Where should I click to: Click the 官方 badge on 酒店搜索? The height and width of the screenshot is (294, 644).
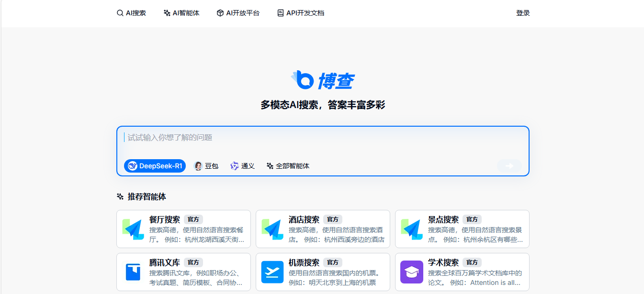pos(333,219)
